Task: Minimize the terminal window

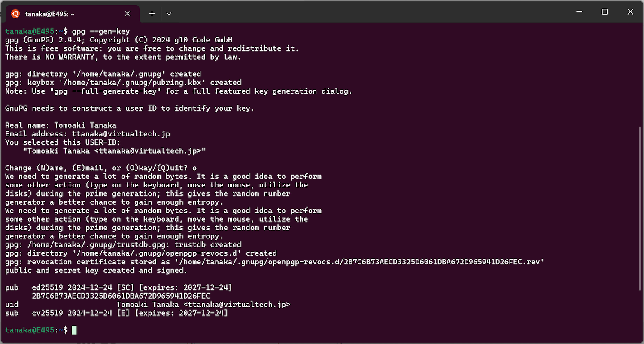Action: click(x=579, y=12)
